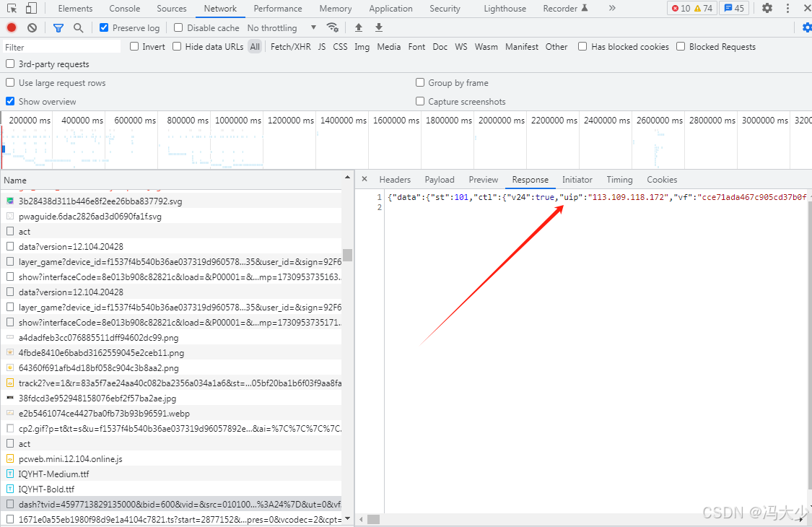Filter requests by Img type
The width and height of the screenshot is (812, 527).
362,47
